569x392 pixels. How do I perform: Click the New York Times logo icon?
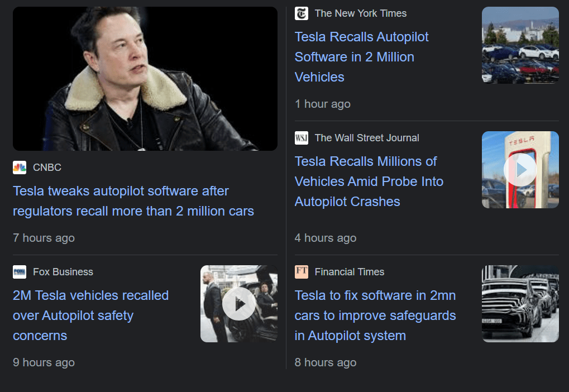pyautogui.click(x=302, y=13)
